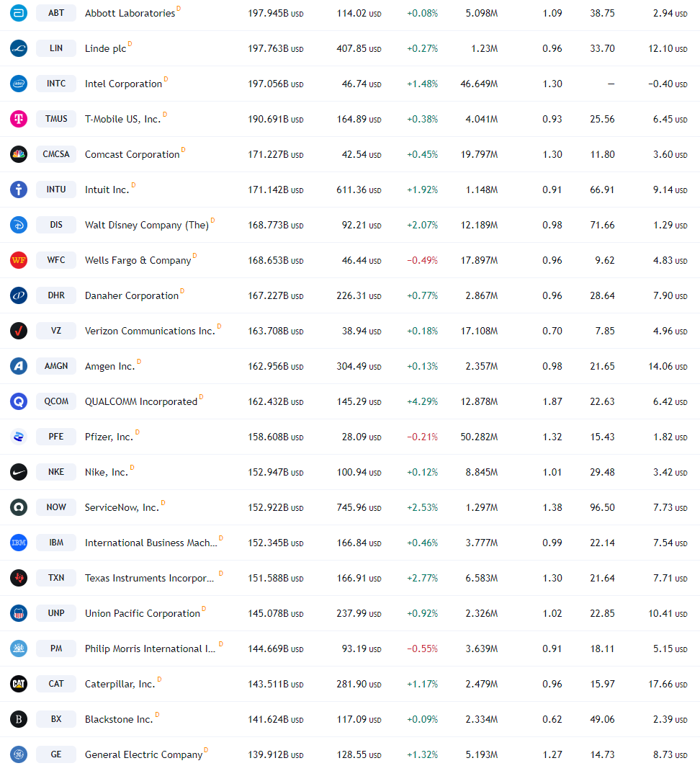Image resolution: width=700 pixels, height=771 pixels.
Task: Open the ABT ticker symbol
Action: [x=56, y=13]
